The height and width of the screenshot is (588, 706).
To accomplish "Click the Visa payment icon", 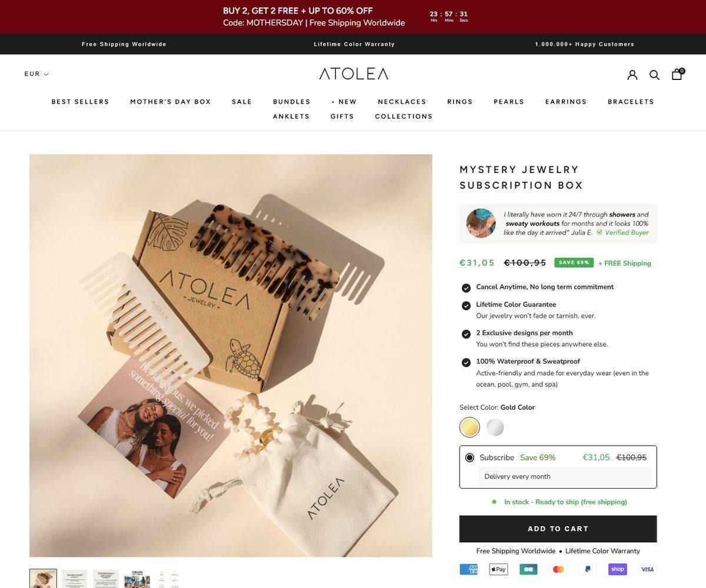I will (x=647, y=569).
